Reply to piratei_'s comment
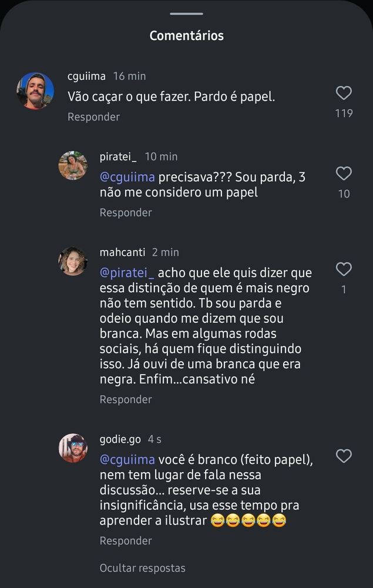The height and width of the screenshot is (588, 373). click(126, 213)
